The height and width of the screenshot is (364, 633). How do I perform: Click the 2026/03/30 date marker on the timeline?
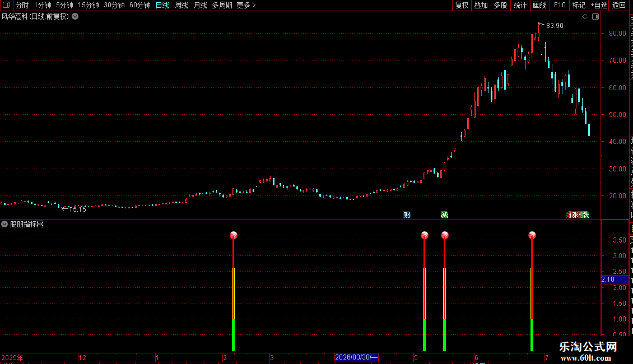[356, 357]
